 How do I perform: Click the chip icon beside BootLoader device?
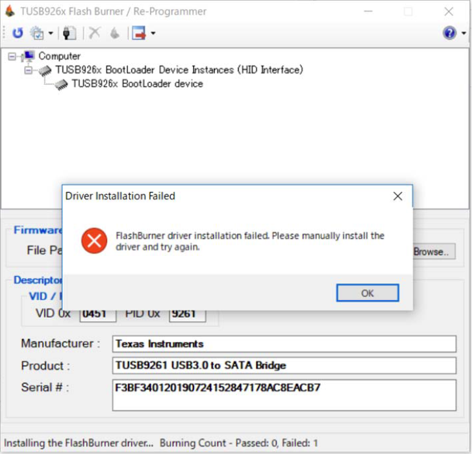click(61, 84)
